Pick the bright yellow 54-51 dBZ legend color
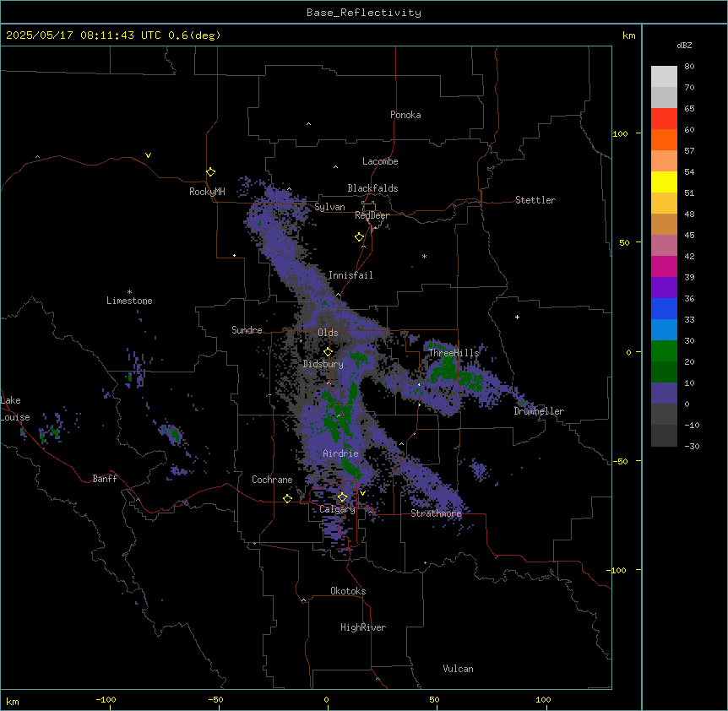 pos(664,182)
